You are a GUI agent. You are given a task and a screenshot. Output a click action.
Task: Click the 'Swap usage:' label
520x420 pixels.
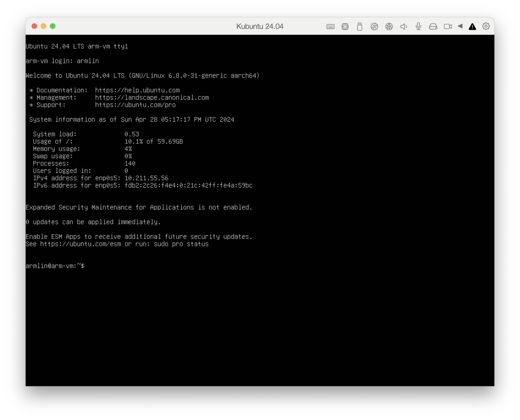tap(53, 156)
